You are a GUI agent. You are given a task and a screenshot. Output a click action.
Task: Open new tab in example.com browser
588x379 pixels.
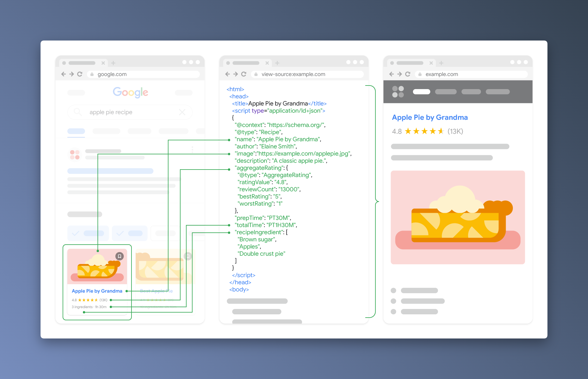(x=441, y=63)
